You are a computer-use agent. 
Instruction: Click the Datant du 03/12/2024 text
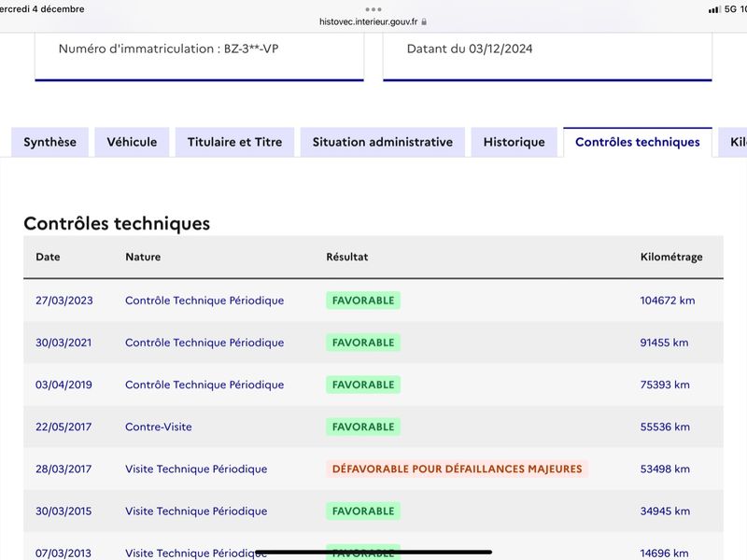pyautogui.click(x=470, y=49)
